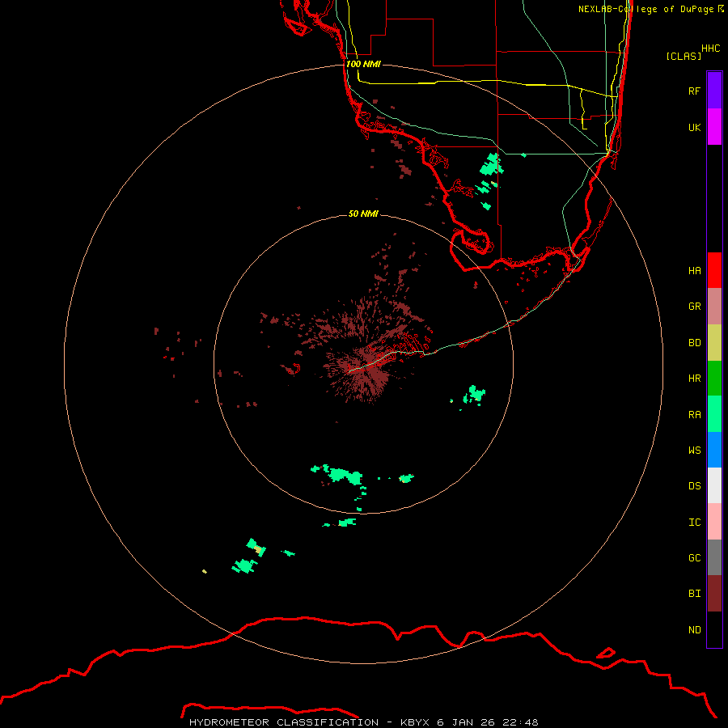Click the HA red legend swatch
Image resolution: width=728 pixels, height=728 pixels.
click(714, 270)
